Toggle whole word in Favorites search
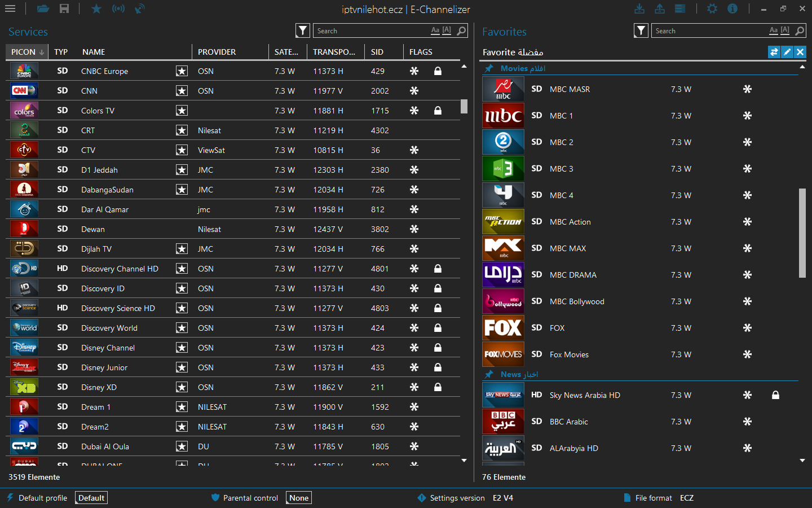Screen dimensions: 812x508 tap(785, 30)
